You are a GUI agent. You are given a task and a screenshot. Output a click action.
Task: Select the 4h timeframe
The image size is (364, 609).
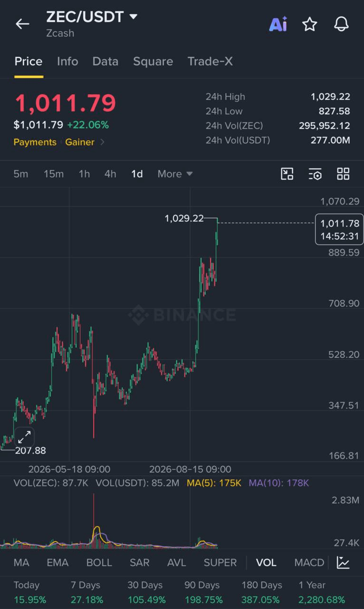(x=110, y=174)
